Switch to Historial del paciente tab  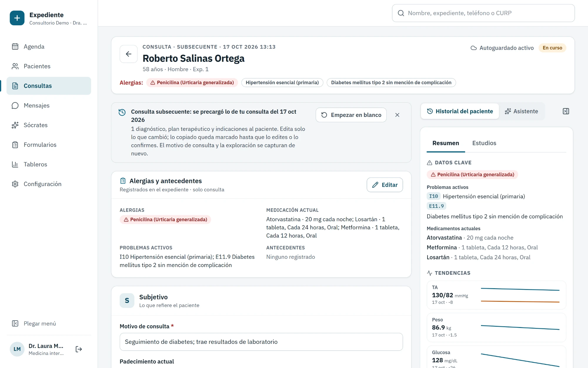coord(460,111)
